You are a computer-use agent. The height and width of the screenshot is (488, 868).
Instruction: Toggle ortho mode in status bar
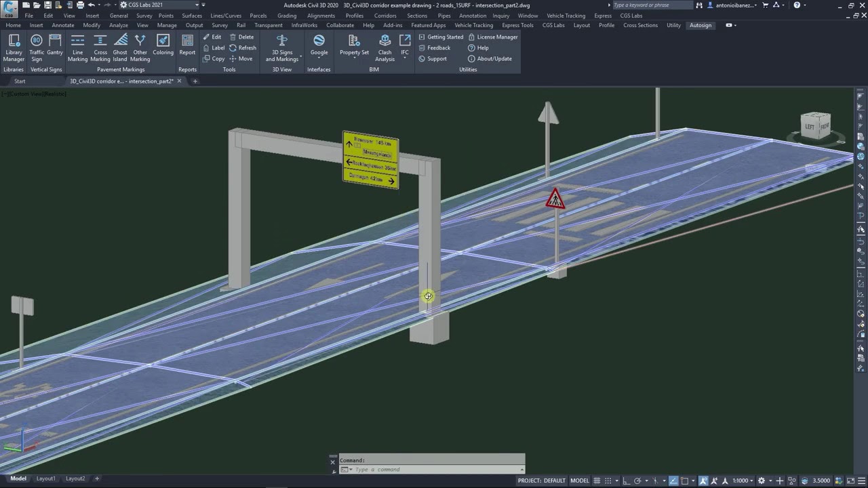(626, 481)
